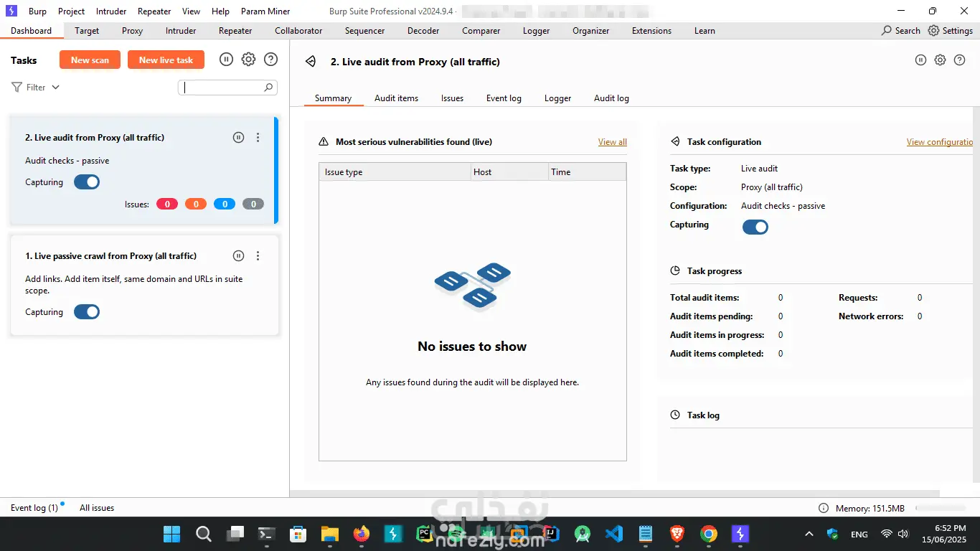Open the help icon in details panel header

960,60
